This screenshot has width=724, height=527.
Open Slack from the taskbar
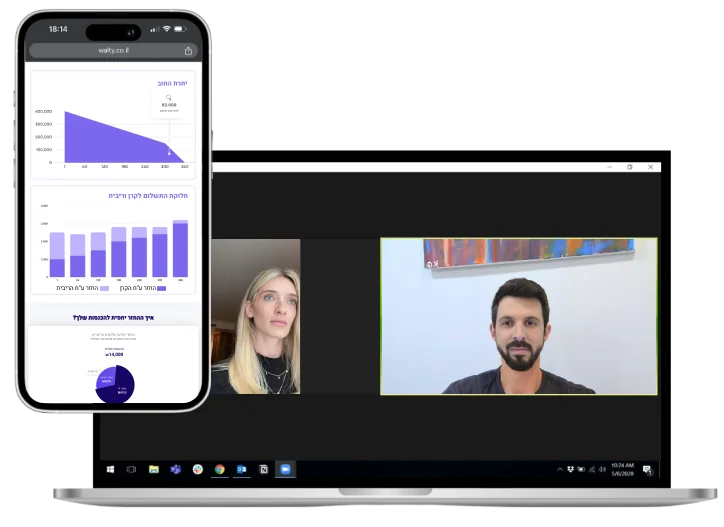pos(198,469)
